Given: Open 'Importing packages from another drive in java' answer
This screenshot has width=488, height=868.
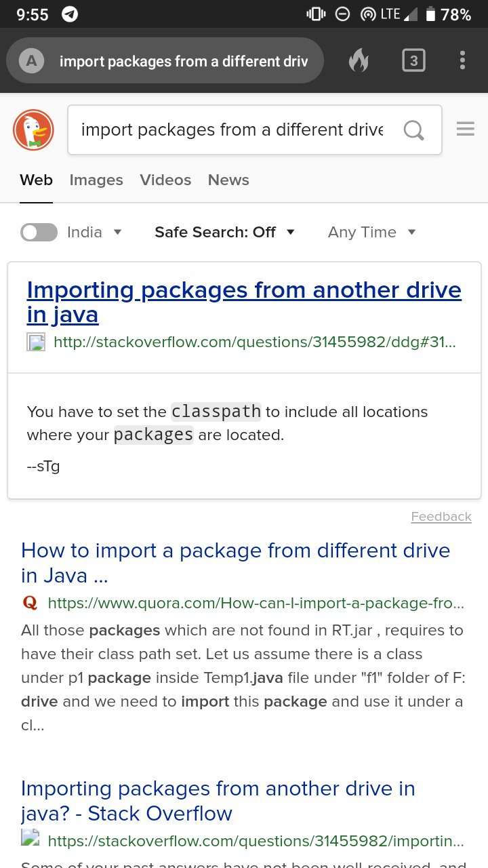Looking at the screenshot, I should point(244,302).
